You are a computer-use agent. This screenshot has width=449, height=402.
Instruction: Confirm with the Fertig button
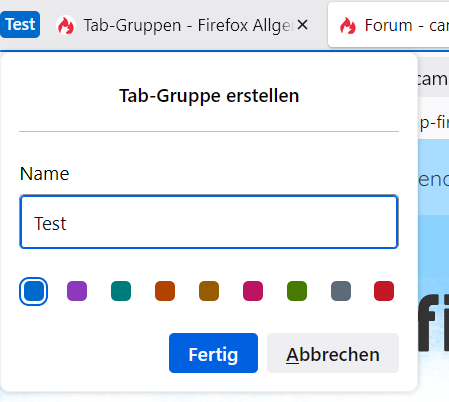click(213, 353)
